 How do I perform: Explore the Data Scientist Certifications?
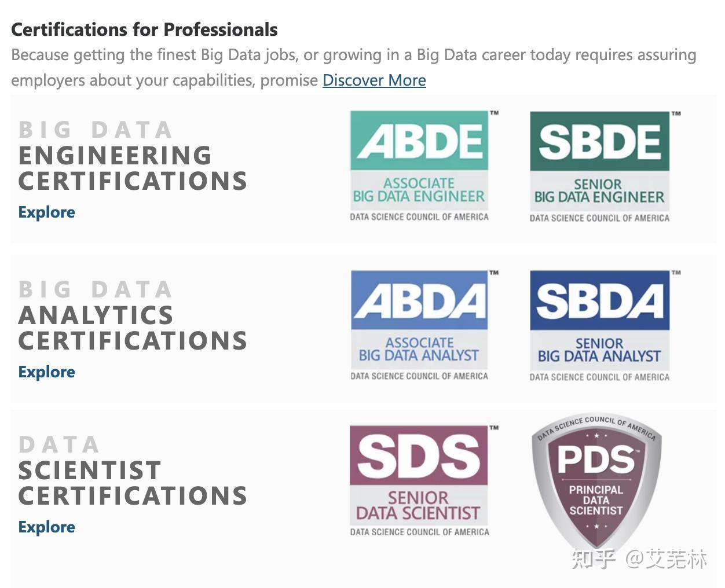(46, 527)
